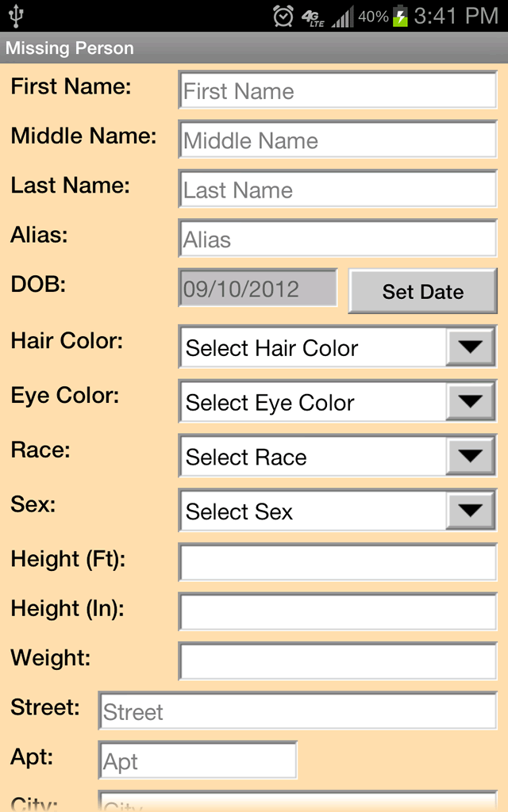Screen dimensions: 508x812
Task: Open the Select Race dropdown
Action: pyautogui.click(x=337, y=458)
